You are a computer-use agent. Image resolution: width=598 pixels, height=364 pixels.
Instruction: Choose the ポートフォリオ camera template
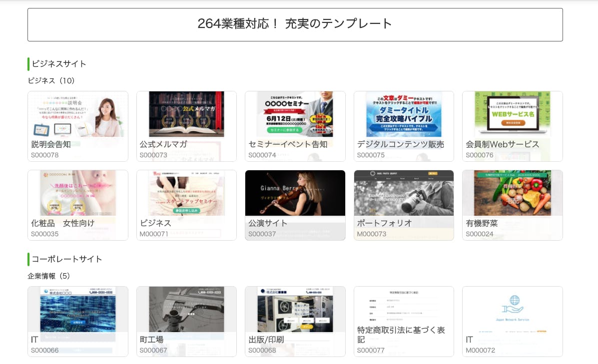(404, 205)
